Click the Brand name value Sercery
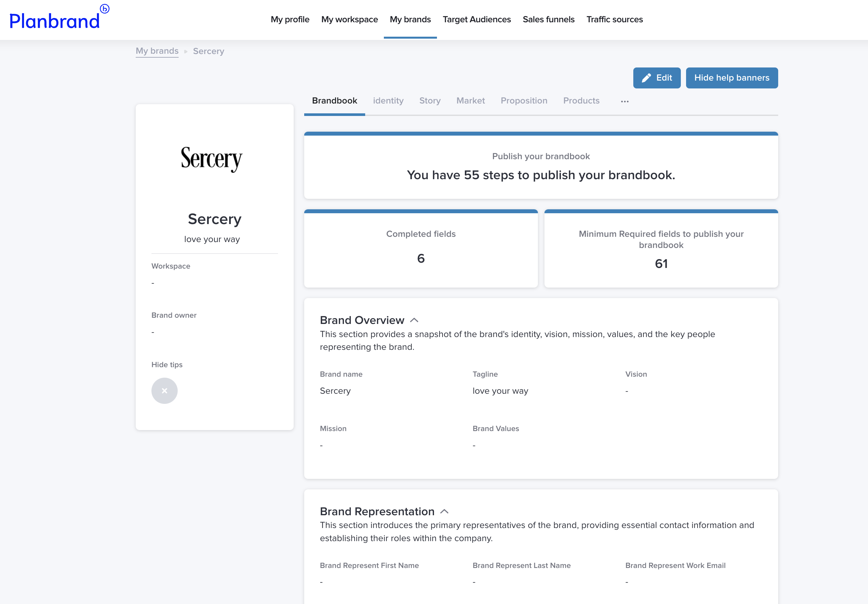Image resolution: width=868 pixels, height=604 pixels. 335,391
